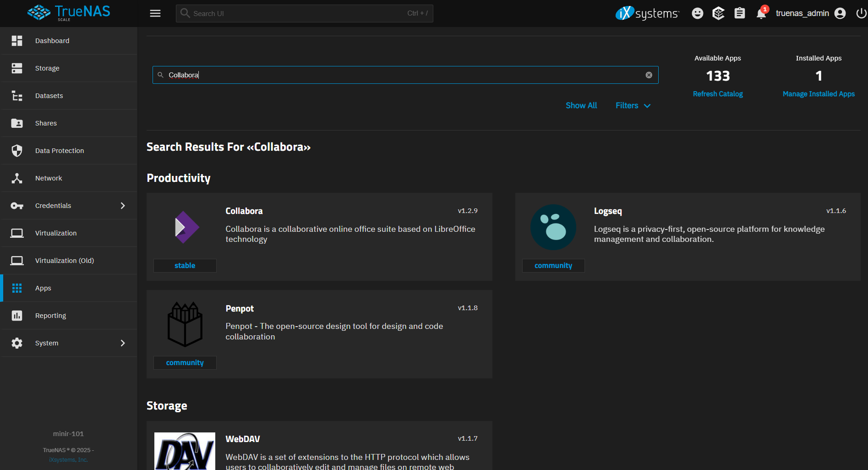Viewport: 868px width, 470px height.
Task: Open the Network menu item
Action: pos(69,178)
